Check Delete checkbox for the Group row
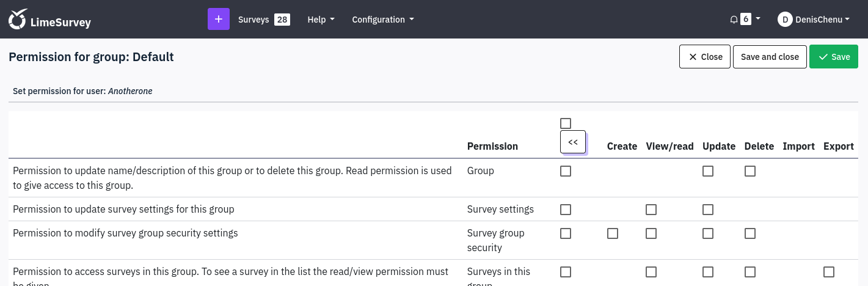 click(750, 171)
